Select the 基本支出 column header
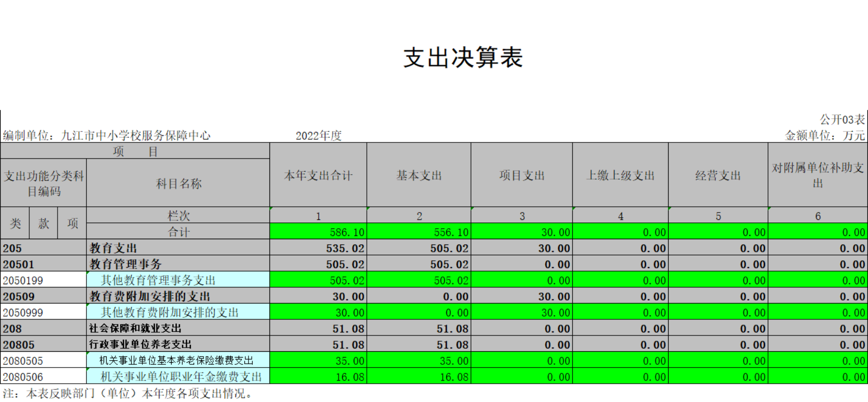 (419, 175)
